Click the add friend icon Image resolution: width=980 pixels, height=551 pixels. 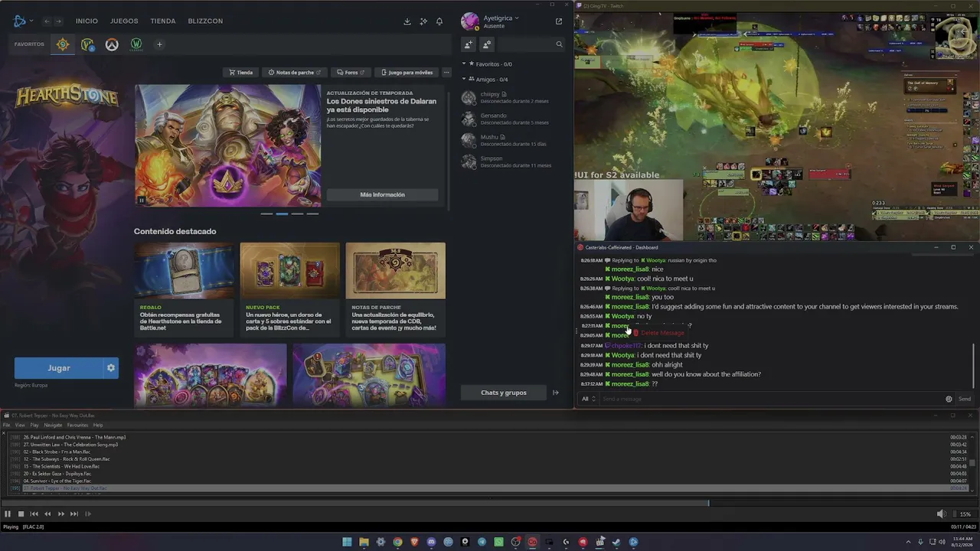(469, 44)
